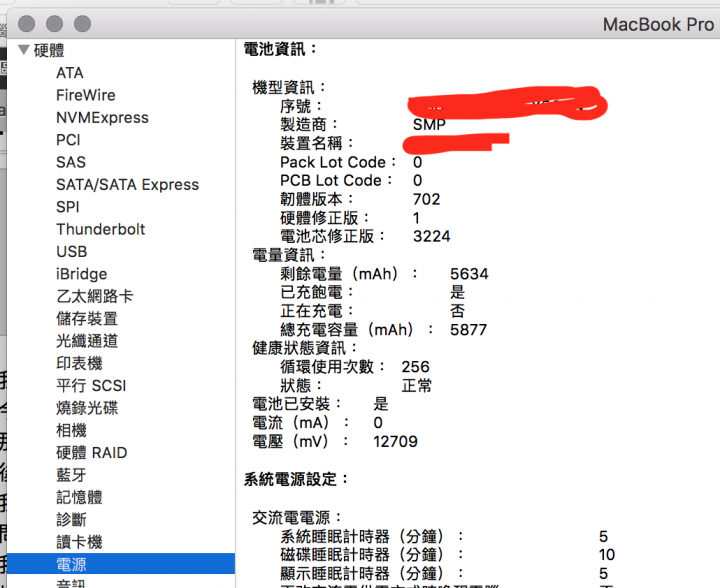The image size is (720, 588).
Task: Select the highlighted 電源 power item
Action: pyautogui.click(x=121, y=564)
